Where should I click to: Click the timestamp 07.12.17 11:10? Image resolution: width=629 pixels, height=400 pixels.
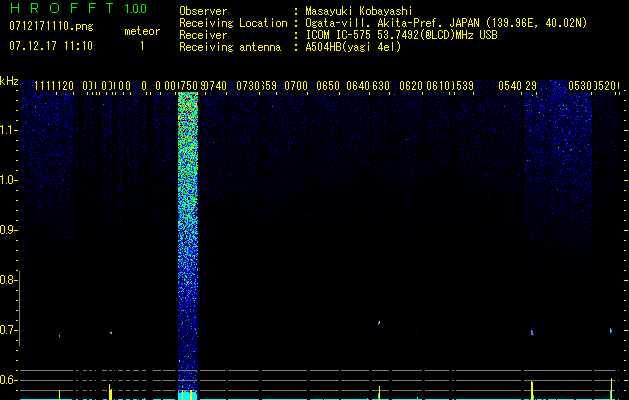coord(51,46)
